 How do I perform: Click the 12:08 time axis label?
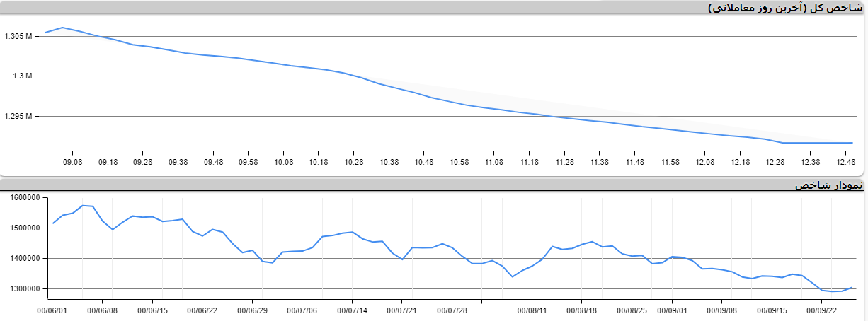tap(704, 162)
